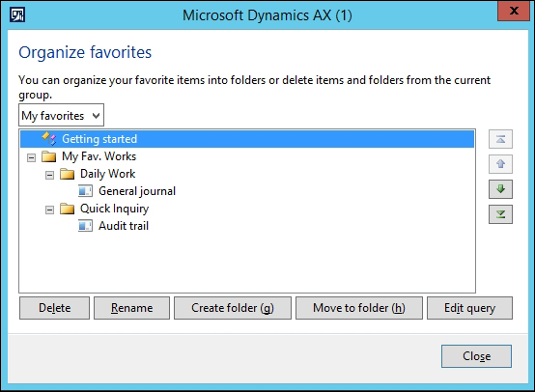Collapse the My Fav. Works folder
The height and width of the screenshot is (392, 535).
pos(32,157)
